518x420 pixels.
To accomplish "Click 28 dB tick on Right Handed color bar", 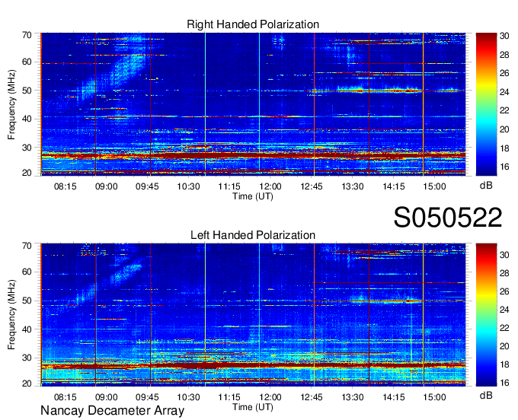I will [x=504, y=55].
